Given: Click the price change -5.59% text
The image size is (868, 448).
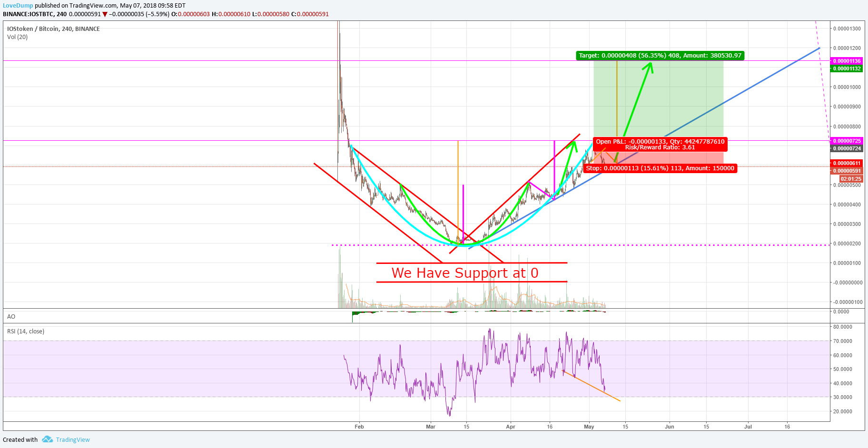Looking at the screenshot, I should pyautogui.click(x=158, y=14).
